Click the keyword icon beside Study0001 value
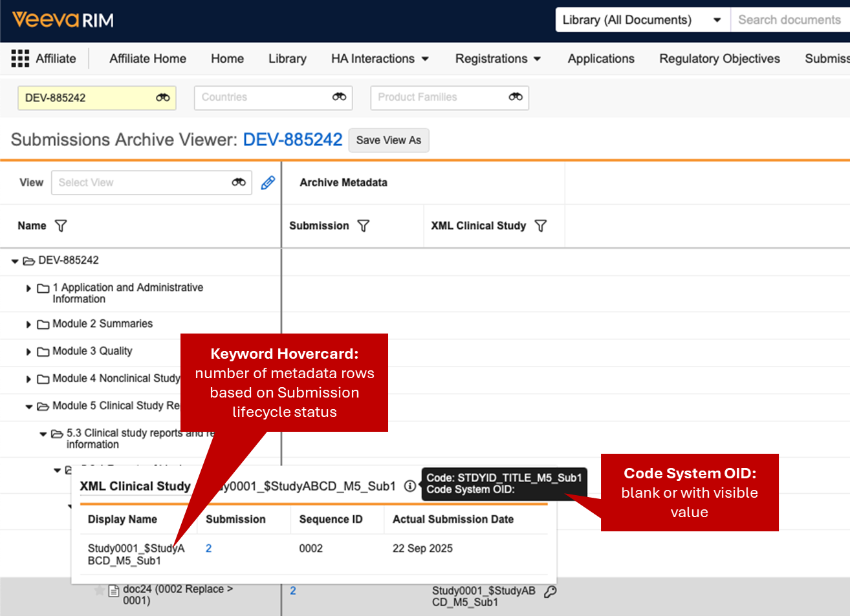The image size is (850, 616). click(550, 591)
